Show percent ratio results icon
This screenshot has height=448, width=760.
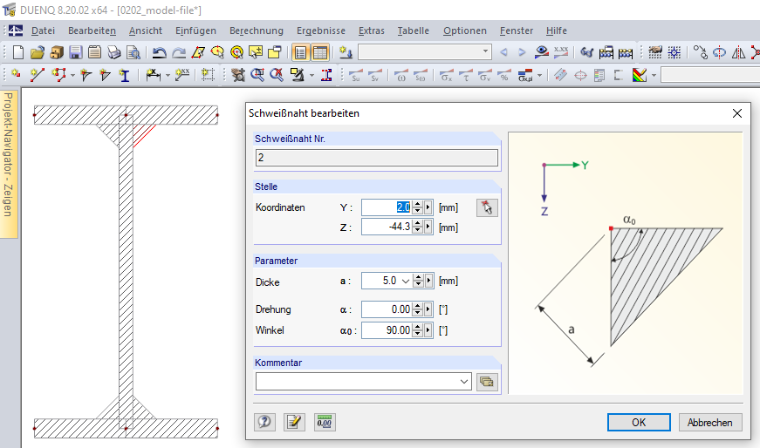[504, 75]
